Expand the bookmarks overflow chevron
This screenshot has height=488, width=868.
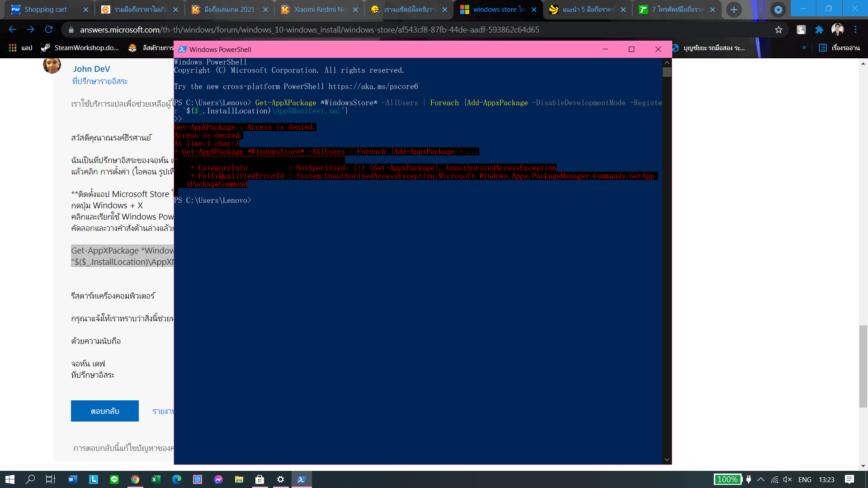(804, 48)
